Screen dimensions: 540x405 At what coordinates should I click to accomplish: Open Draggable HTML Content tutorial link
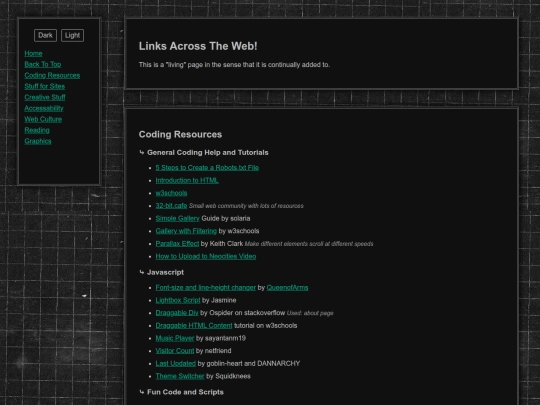coord(194,326)
